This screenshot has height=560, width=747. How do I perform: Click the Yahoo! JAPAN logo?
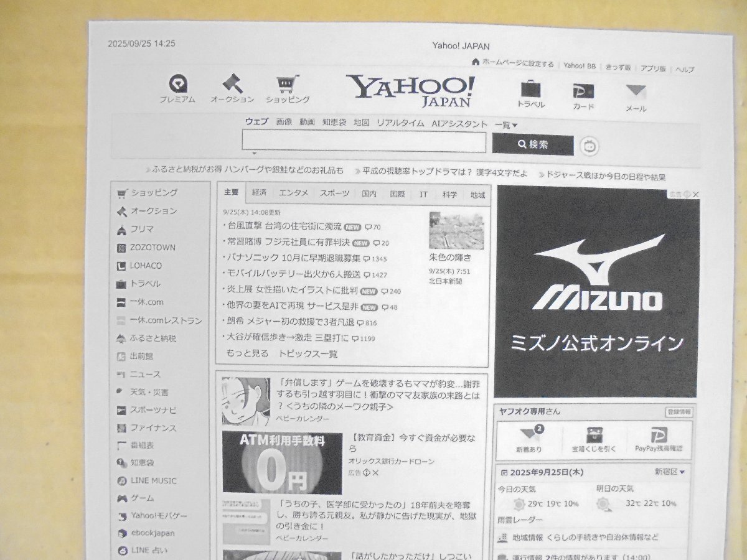coord(411,91)
